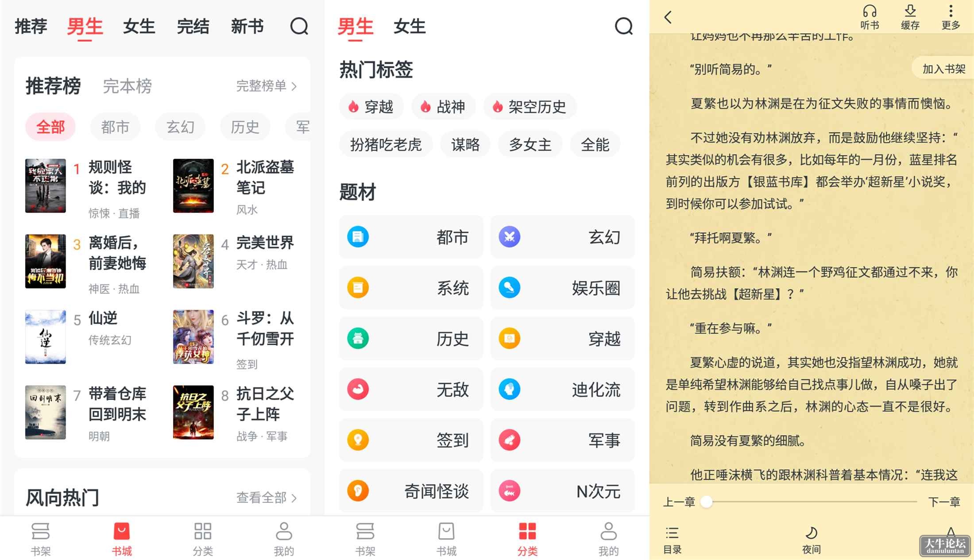Image resolution: width=974 pixels, height=560 pixels.
Task: Open search icon on the category screen
Action: pyautogui.click(x=623, y=26)
